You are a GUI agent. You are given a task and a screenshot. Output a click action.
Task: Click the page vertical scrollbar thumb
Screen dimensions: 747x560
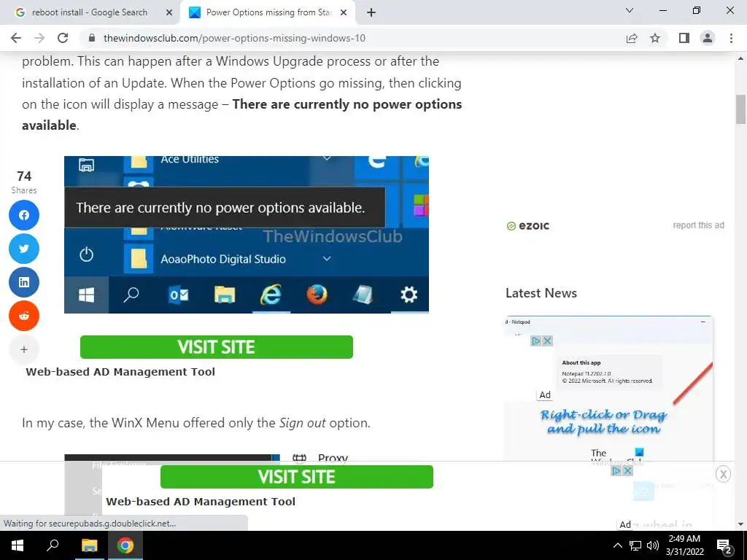coord(741,109)
